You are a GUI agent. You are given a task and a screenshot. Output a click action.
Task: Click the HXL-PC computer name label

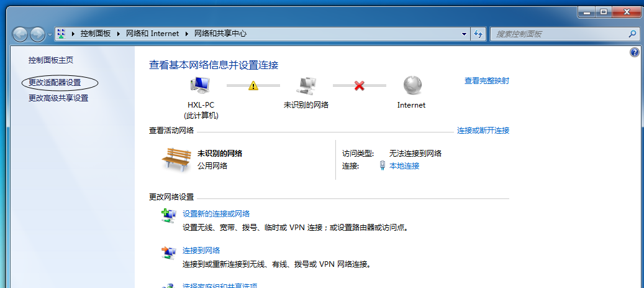(201, 105)
